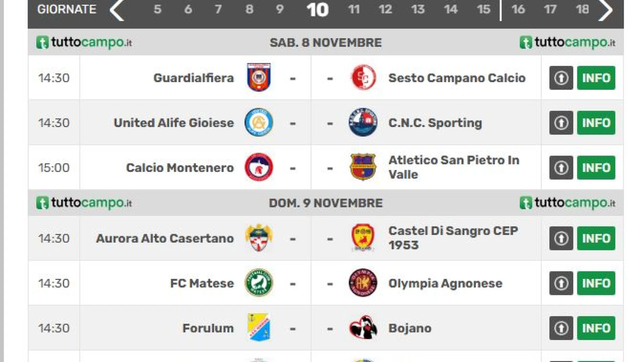The image size is (644, 362).
Task: Click the Bojano team logo
Action: point(363,328)
